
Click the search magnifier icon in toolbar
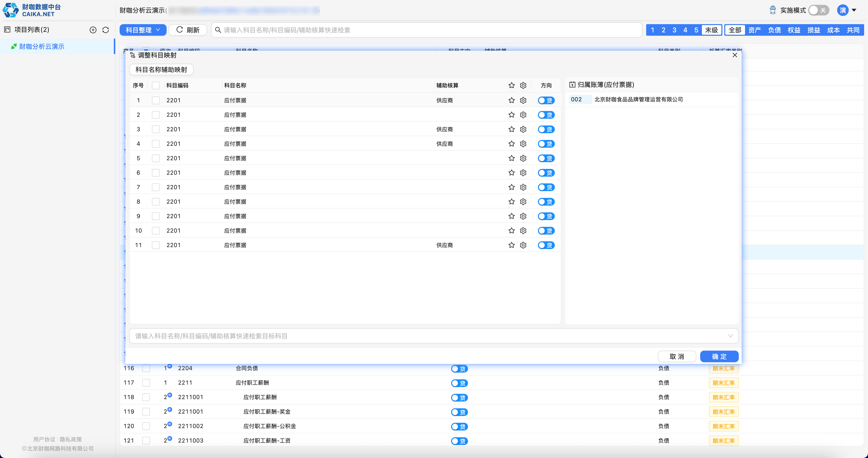point(218,30)
